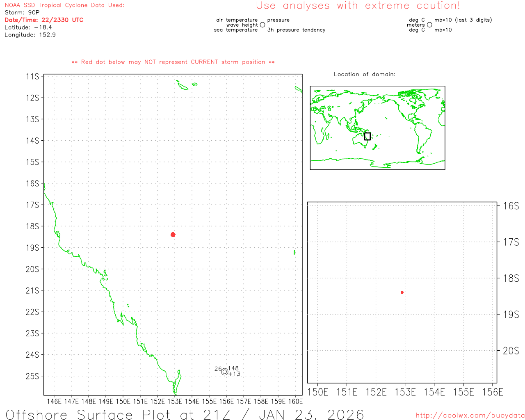The width and height of the screenshot is (525, 420).
Task: Click the legend circle next to wave height
Action: click(262, 25)
